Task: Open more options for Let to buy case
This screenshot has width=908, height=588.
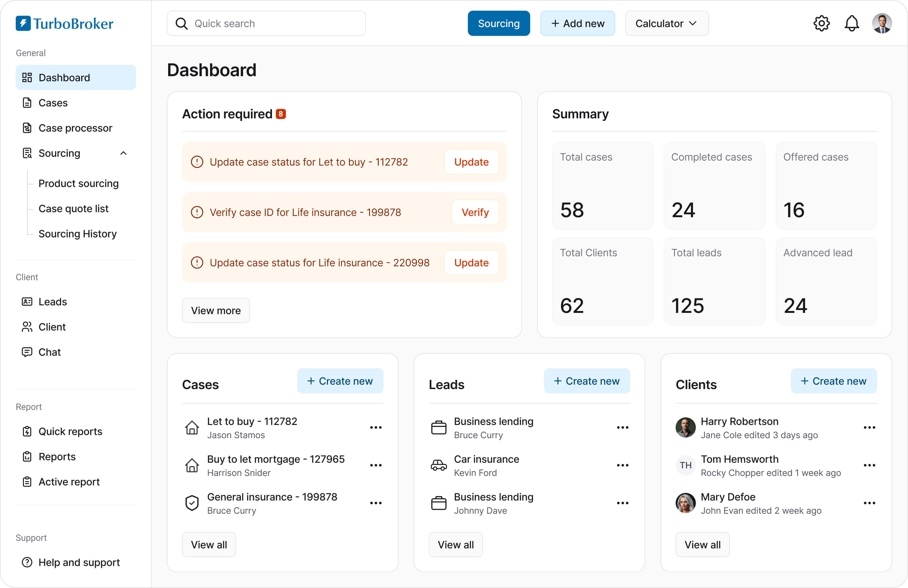Action: pyautogui.click(x=376, y=427)
